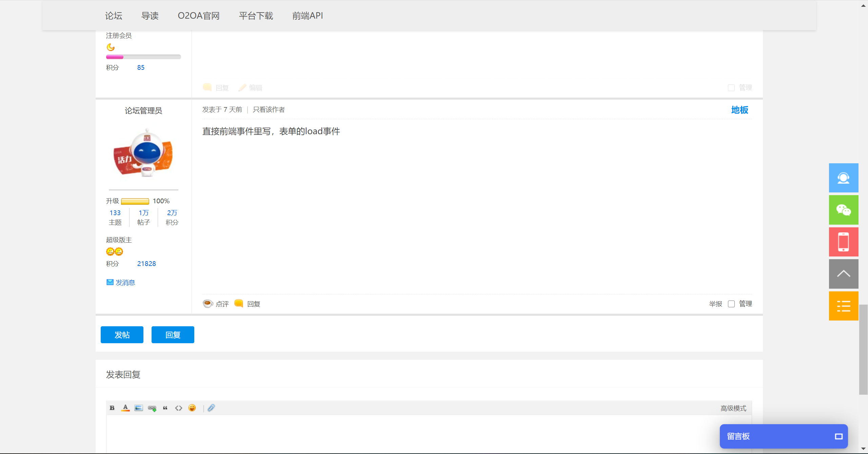This screenshot has height=454, width=868.
Task: Click the paperclip attachment icon
Action: [x=211, y=408]
